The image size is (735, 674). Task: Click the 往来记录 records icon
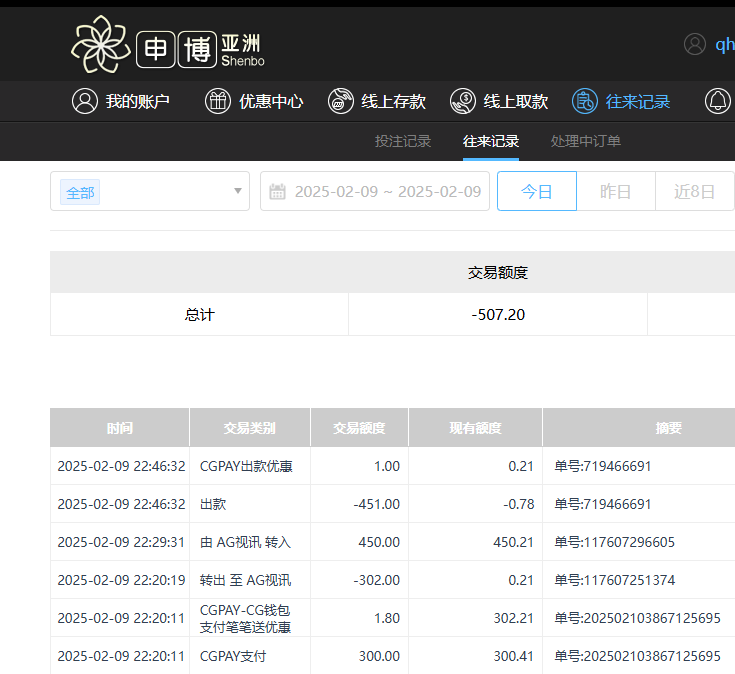pos(585,101)
